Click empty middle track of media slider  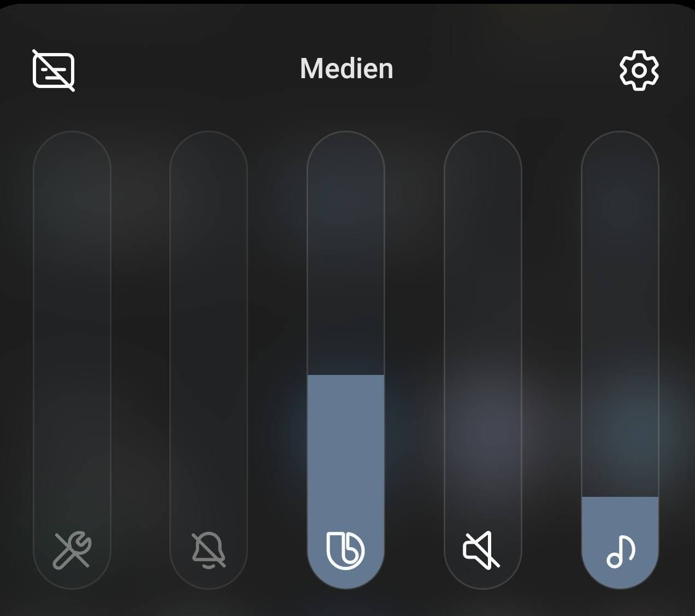point(620,314)
